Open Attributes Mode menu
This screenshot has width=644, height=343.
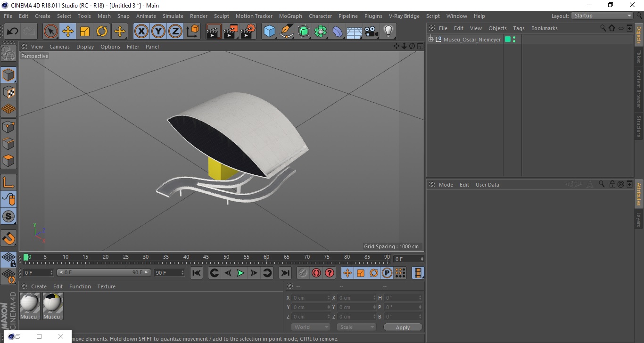[x=446, y=185]
